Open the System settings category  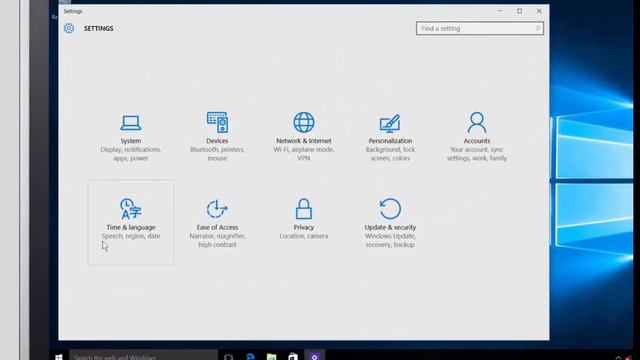(131, 137)
